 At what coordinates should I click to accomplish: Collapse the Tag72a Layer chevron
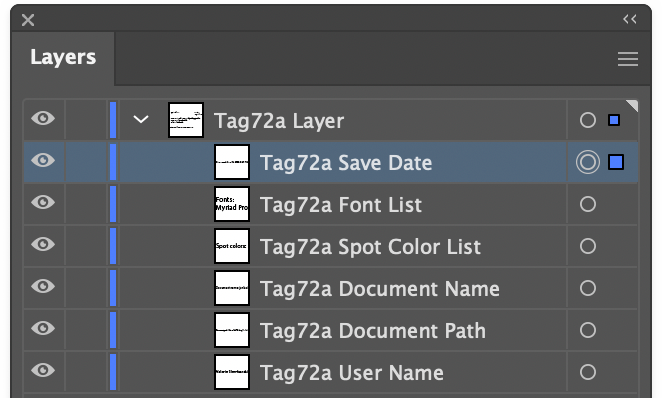141,119
